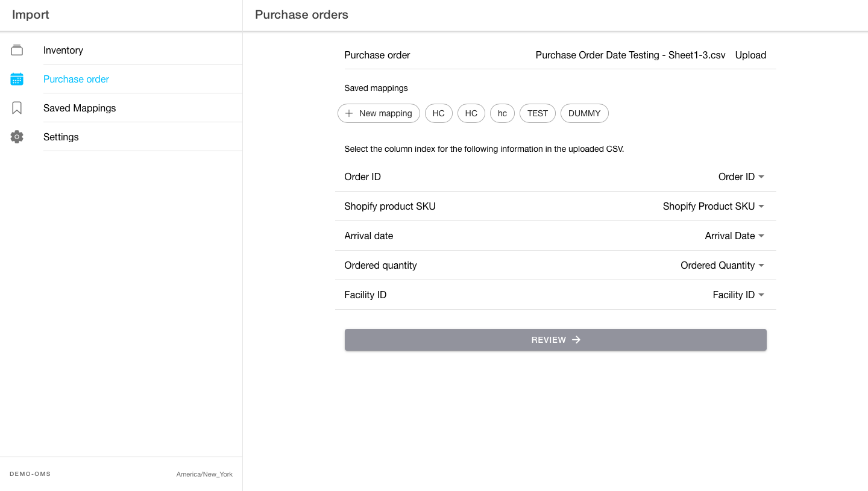The width and height of the screenshot is (868, 491).
Task: Expand the Order ID dropdown
Action: 741,177
